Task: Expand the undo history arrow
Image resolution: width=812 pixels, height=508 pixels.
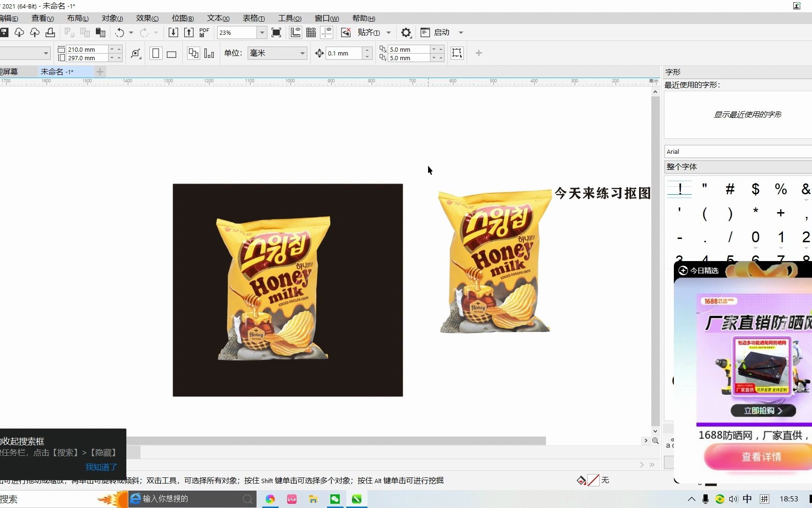Action: [131, 32]
